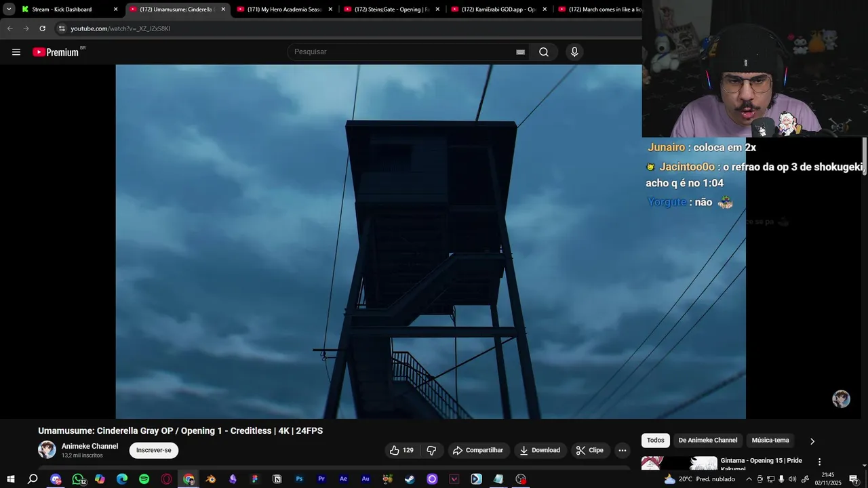Click microphone icon in system tray
The image size is (868, 488).
(x=781, y=479)
